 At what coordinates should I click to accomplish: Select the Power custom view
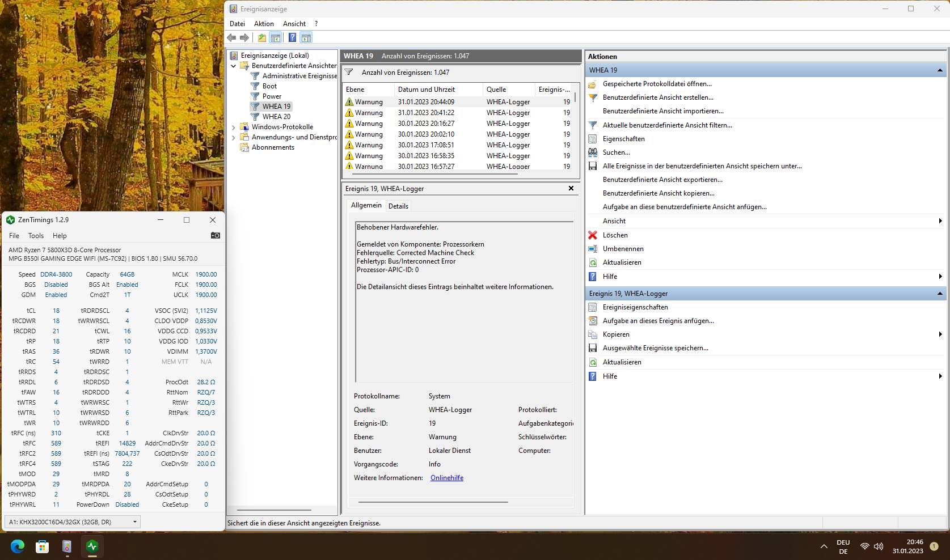click(272, 96)
